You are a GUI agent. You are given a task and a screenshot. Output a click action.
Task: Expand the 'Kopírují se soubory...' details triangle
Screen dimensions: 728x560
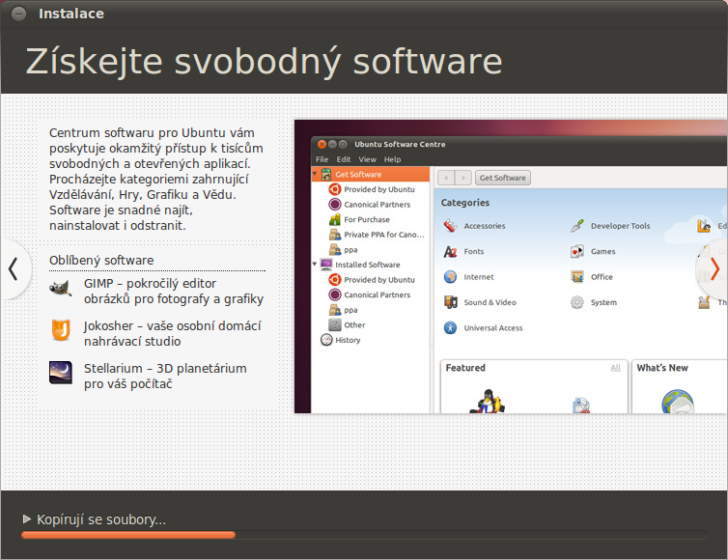tap(27, 518)
